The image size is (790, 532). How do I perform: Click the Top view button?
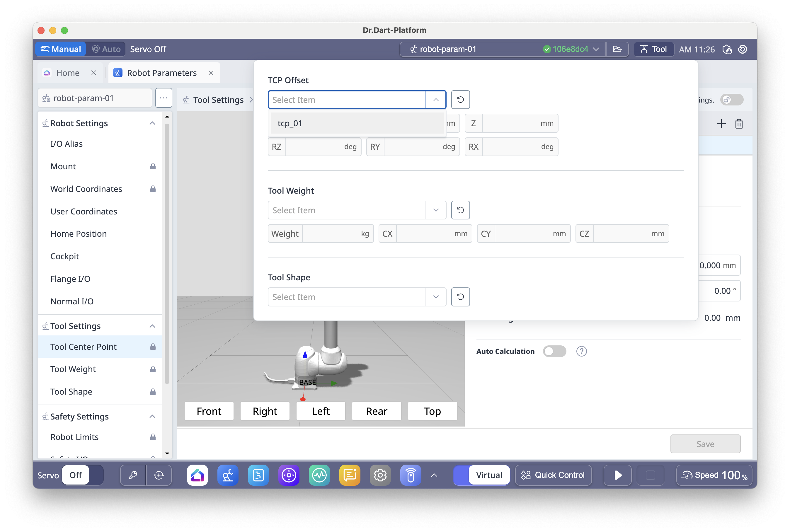432,411
